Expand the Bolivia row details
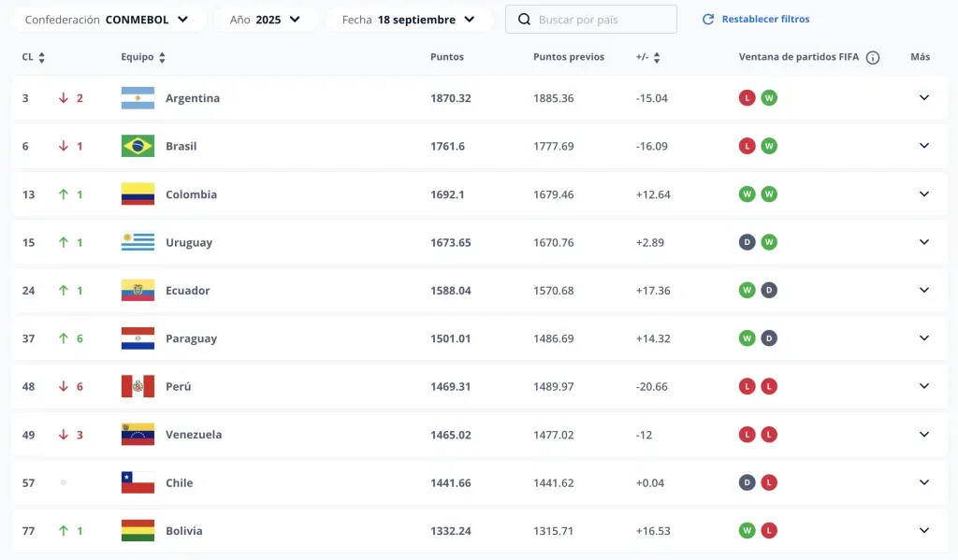Screen dimensions: 958x560 point(923,530)
